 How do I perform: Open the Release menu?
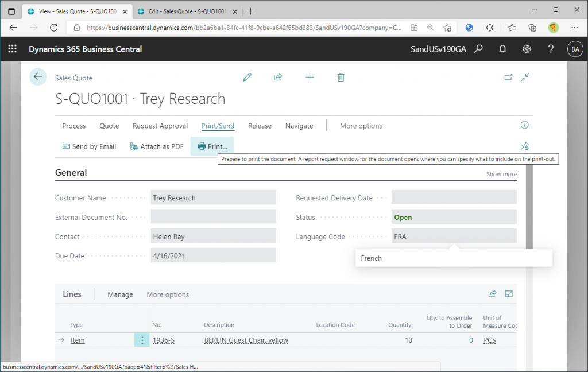tap(260, 126)
